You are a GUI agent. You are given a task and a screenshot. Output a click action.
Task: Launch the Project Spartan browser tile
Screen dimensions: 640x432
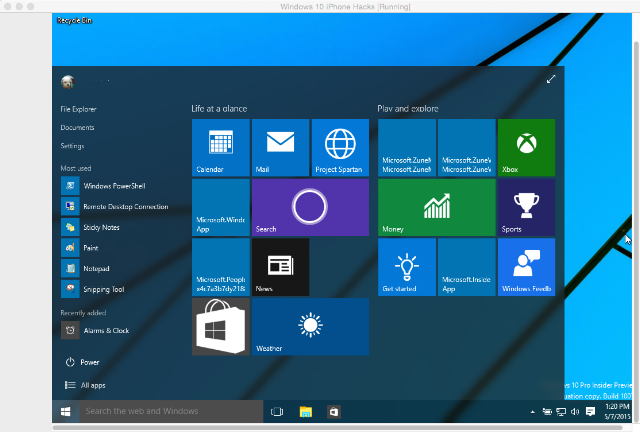tap(340, 147)
